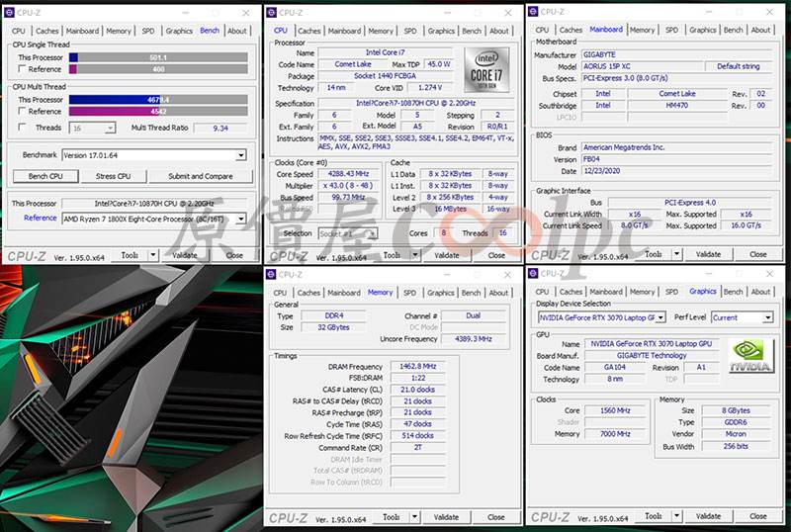Click the Submit and Compare button

coord(200,176)
